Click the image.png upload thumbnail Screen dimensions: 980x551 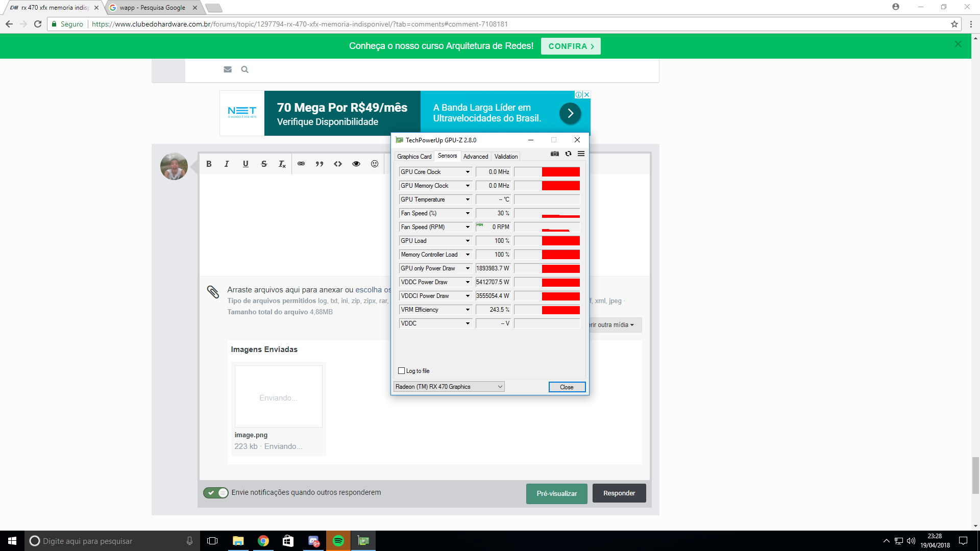[279, 396]
